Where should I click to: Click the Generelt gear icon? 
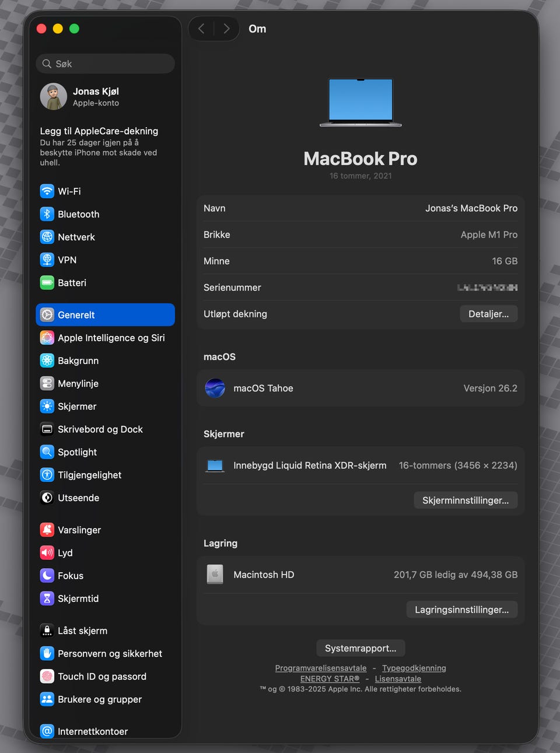click(47, 315)
